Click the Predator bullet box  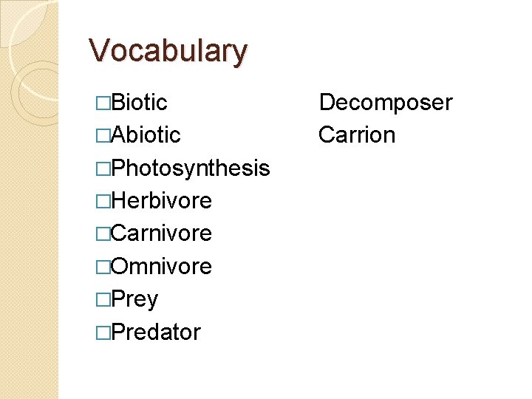click(103, 332)
